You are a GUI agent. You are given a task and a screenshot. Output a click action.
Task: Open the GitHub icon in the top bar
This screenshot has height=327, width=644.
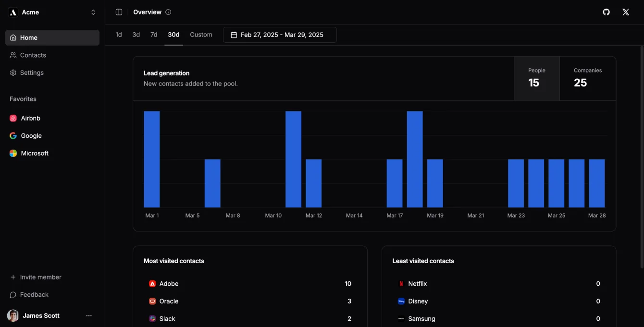(606, 12)
